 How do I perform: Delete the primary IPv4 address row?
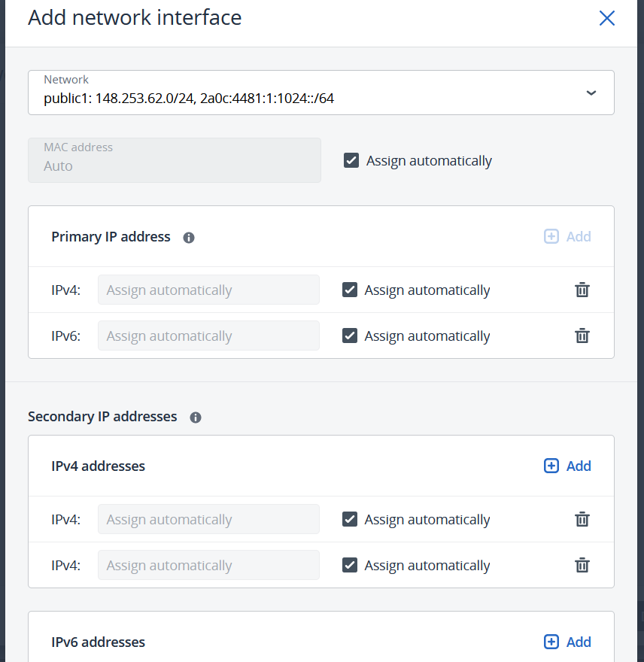[582, 290]
